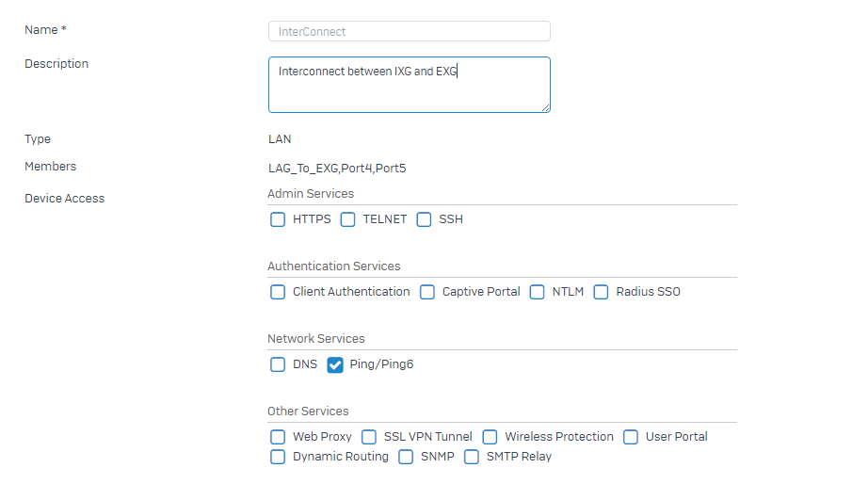The width and height of the screenshot is (868, 484).
Task: Click the Name field containing InterConnect
Action: [410, 32]
